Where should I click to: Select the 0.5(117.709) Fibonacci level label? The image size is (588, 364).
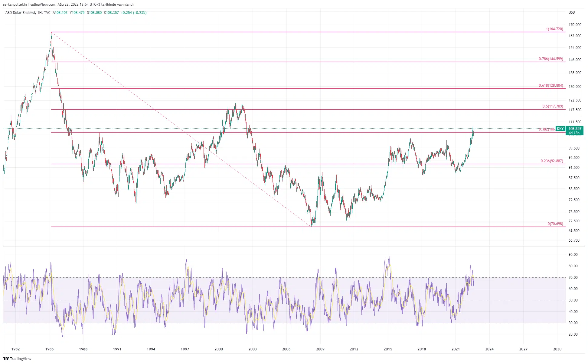(x=552, y=106)
